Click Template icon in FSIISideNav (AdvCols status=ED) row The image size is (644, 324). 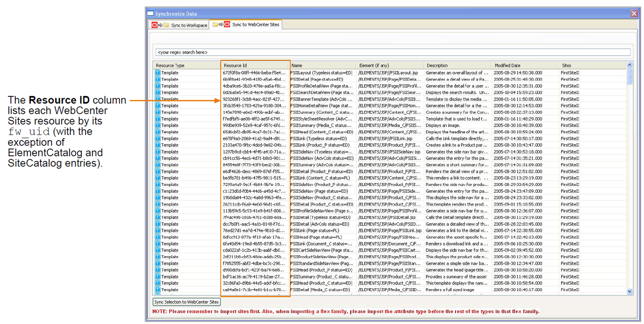point(158,158)
